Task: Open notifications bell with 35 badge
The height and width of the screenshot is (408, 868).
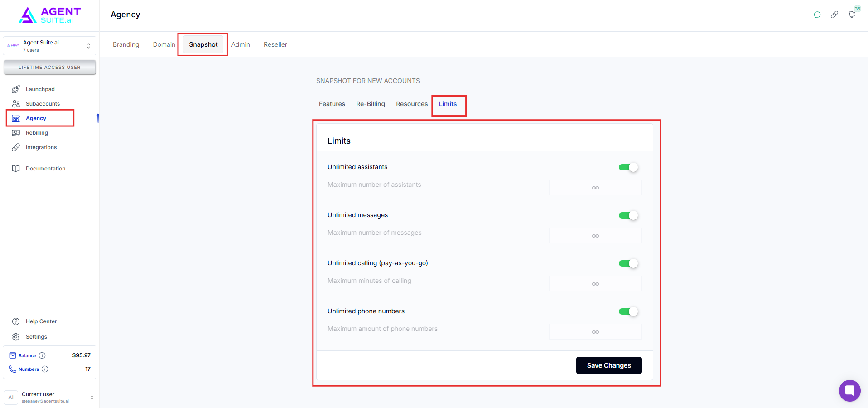Action: coord(852,14)
